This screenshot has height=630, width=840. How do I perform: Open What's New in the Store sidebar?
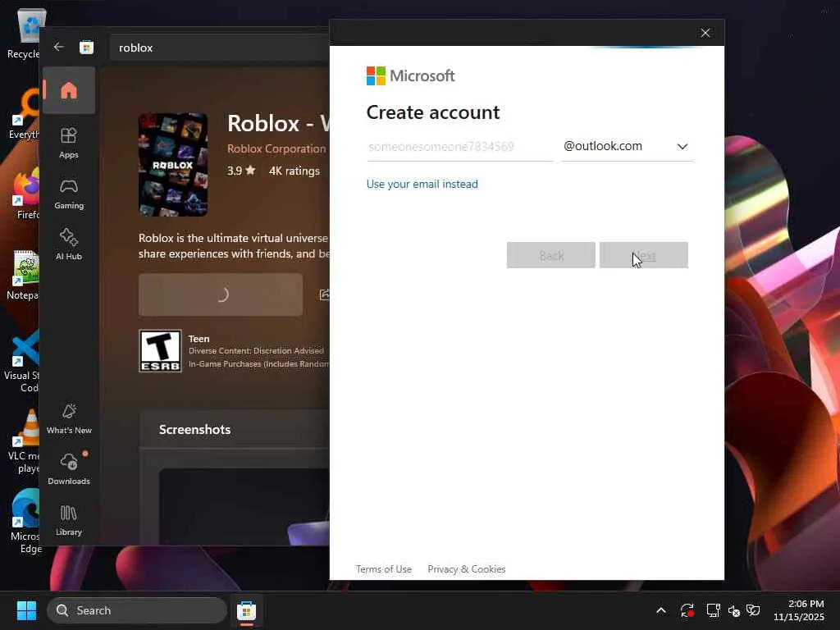pyautogui.click(x=69, y=419)
